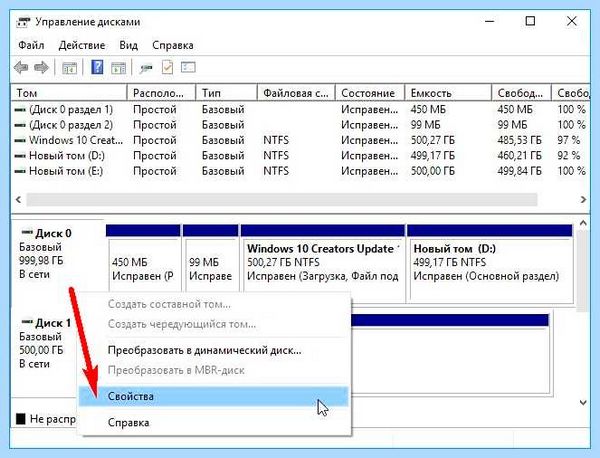The height and width of the screenshot is (458, 600).
Task: Click Создать составной том... entry
Action: (214, 304)
